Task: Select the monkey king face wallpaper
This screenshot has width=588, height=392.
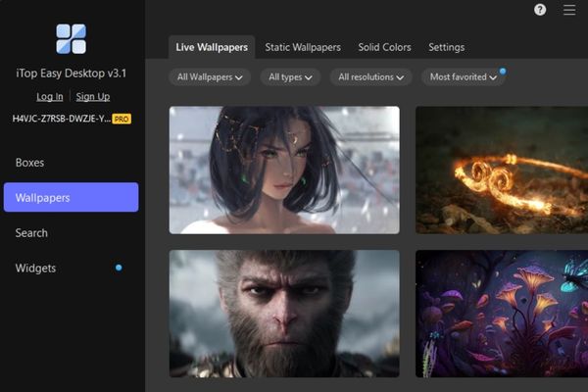Action: 284,314
